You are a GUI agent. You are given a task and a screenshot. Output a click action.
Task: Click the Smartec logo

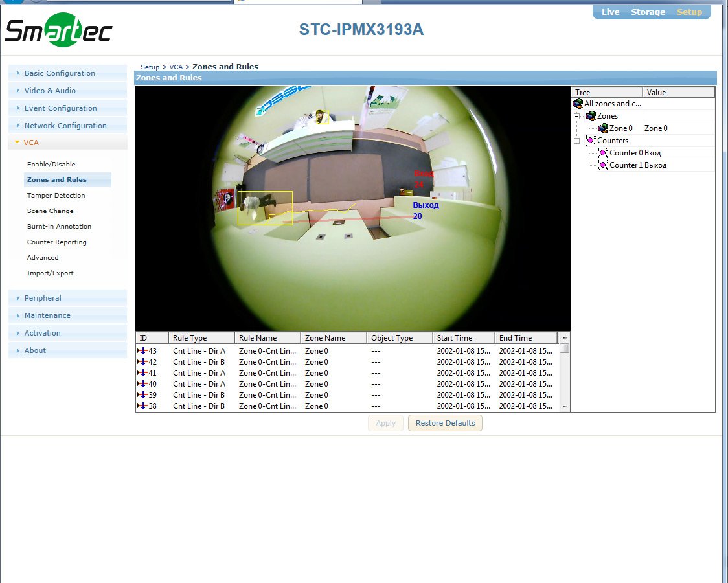58,30
